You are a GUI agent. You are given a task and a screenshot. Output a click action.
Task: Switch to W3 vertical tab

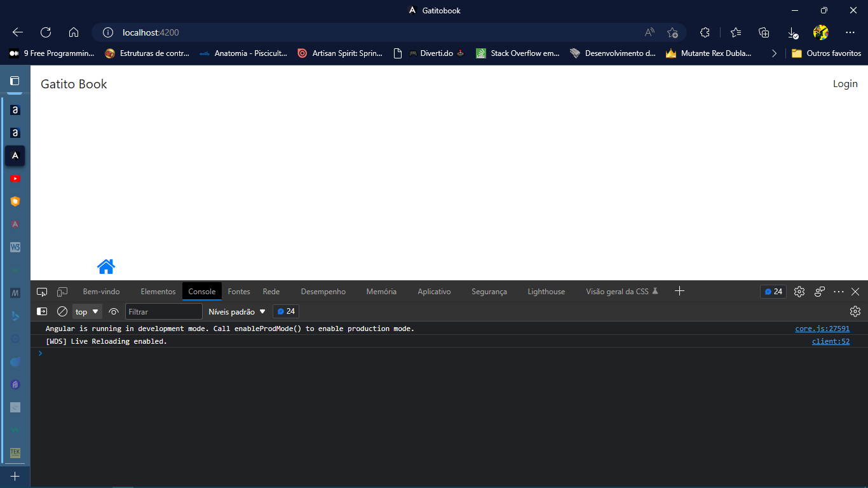click(x=15, y=247)
